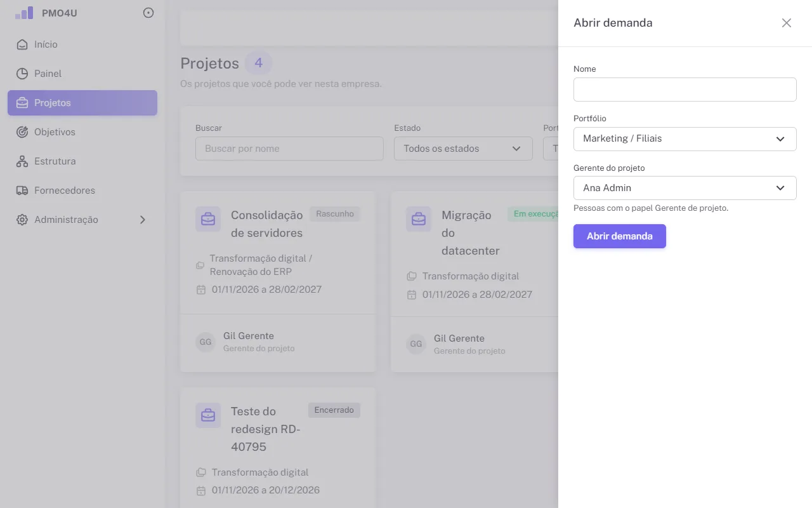This screenshot has height=508, width=812.
Task: Click the Administração gear icon
Action: 22,220
